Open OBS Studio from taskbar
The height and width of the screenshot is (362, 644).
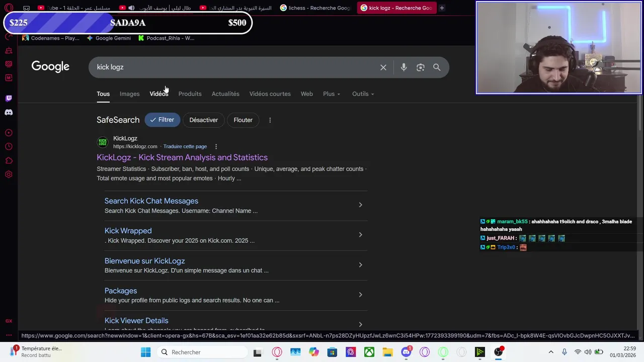tap(498, 352)
